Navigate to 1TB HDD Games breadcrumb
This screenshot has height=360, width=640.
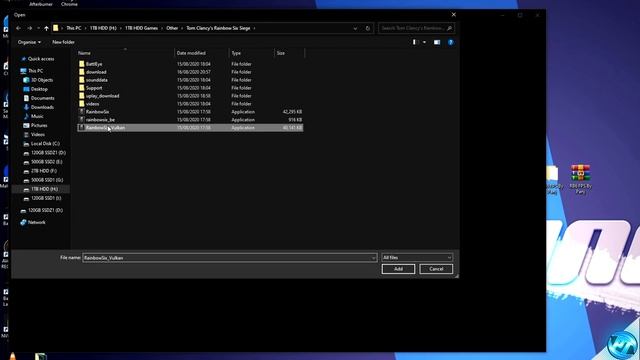pos(141,28)
